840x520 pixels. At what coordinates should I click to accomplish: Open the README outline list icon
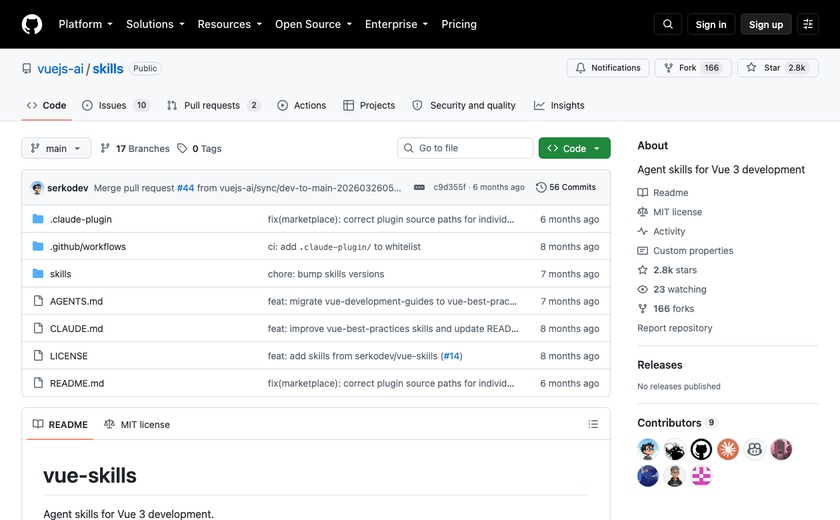pyautogui.click(x=593, y=424)
